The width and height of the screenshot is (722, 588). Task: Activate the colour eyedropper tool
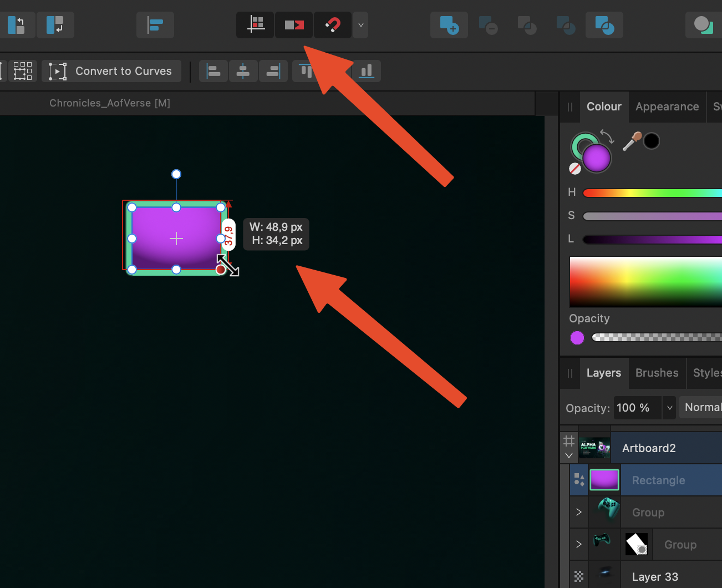pyautogui.click(x=632, y=140)
